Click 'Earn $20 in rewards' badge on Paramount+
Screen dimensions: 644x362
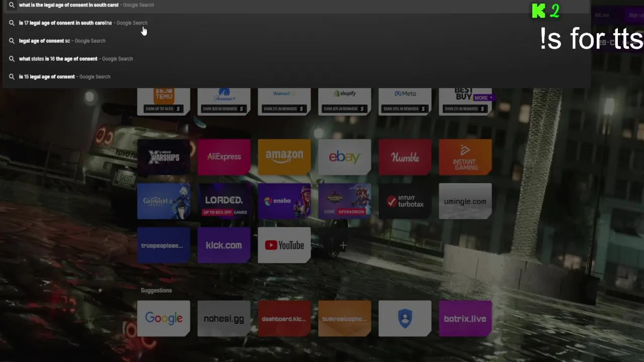tap(223, 109)
